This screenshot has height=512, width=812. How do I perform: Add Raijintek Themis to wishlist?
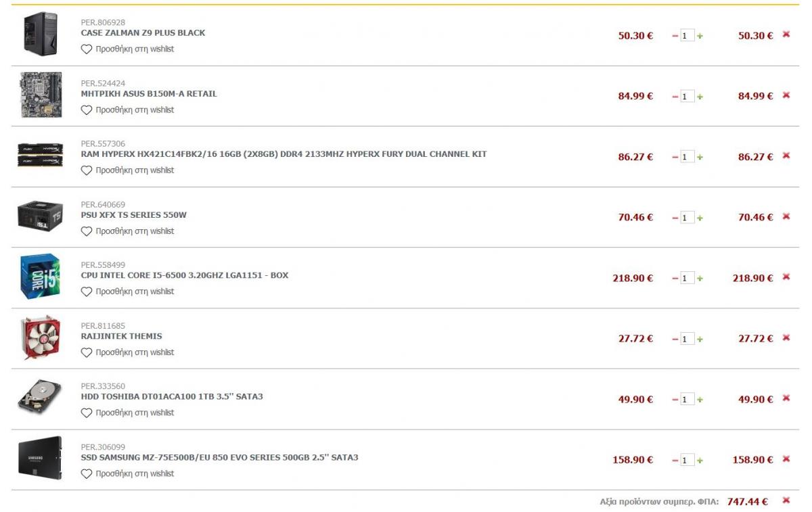click(x=127, y=352)
